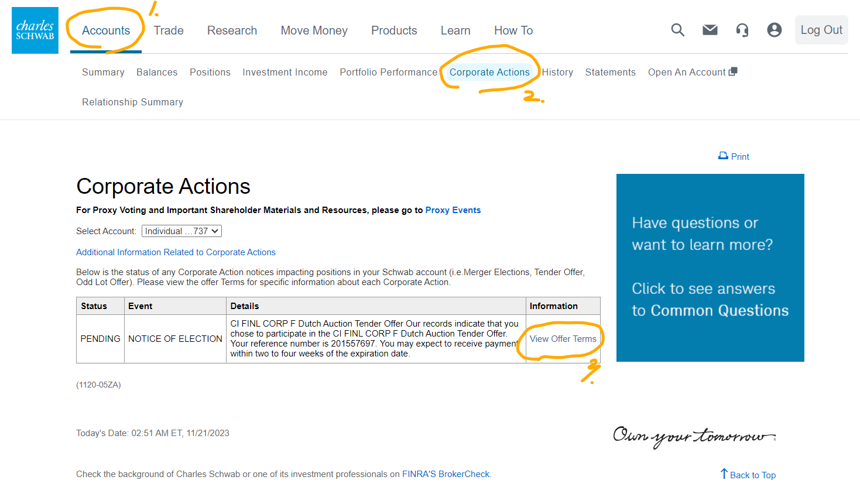Click the Event column header
Viewport: 860px width, 504px height.
(x=175, y=306)
